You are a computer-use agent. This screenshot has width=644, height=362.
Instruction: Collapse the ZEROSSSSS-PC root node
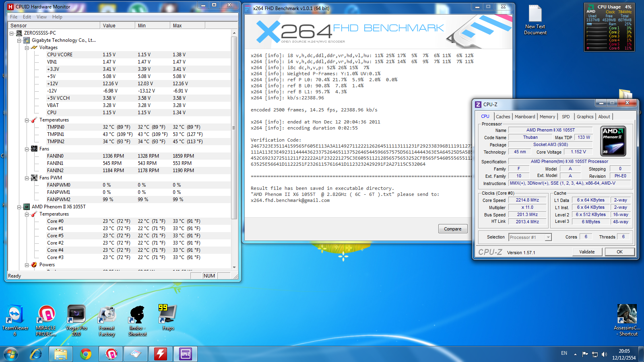coord(12,33)
